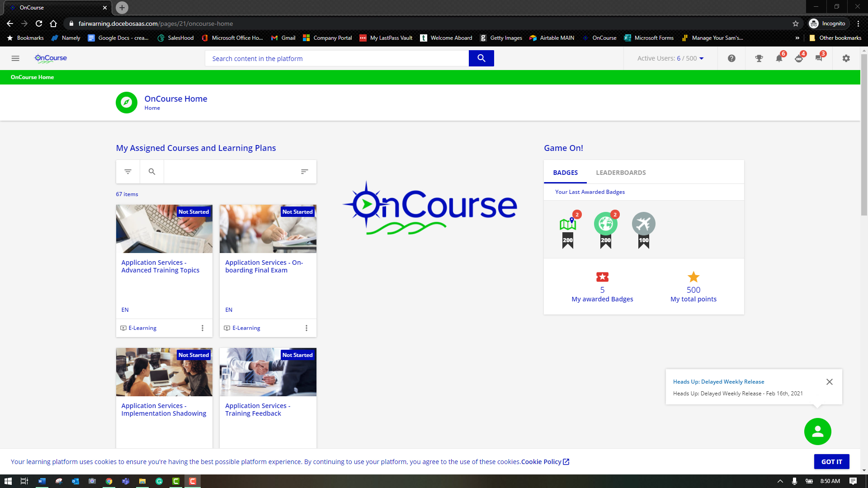Open the hamburger main menu
The width and height of the screenshot is (868, 488).
coord(15,58)
